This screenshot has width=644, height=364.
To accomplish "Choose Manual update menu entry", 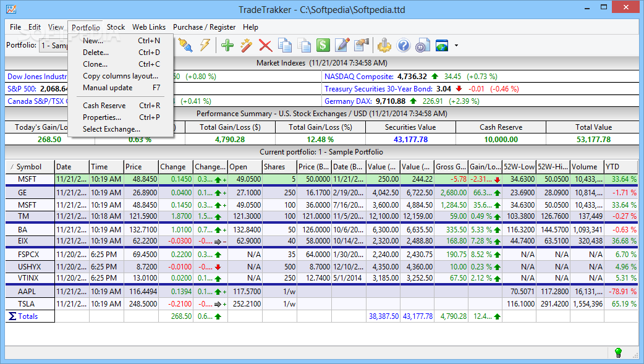I will (121, 88).
